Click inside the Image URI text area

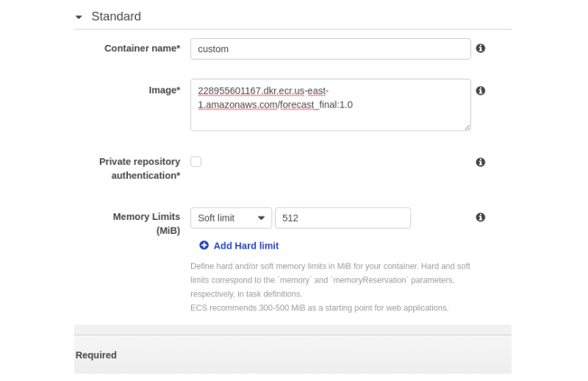pyautogui.click(x=330, y=104)
